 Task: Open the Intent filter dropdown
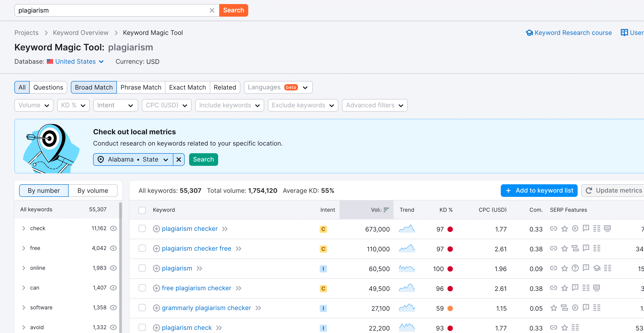116,105
